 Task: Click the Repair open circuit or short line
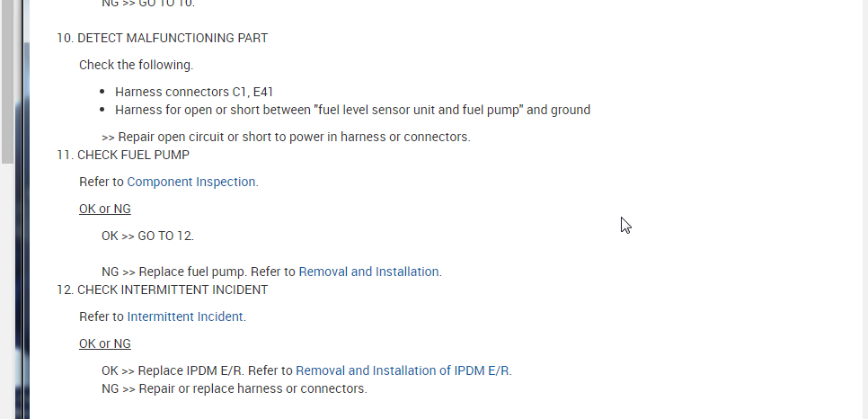(286, 137)
